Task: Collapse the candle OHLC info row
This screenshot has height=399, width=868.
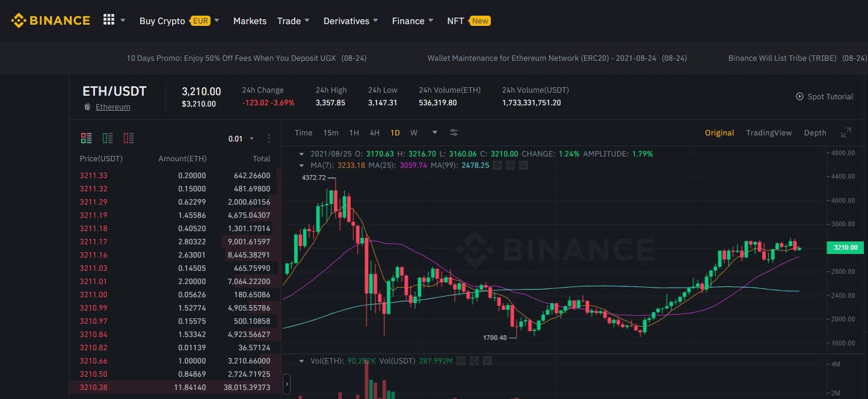Action: tap(303, 154)
